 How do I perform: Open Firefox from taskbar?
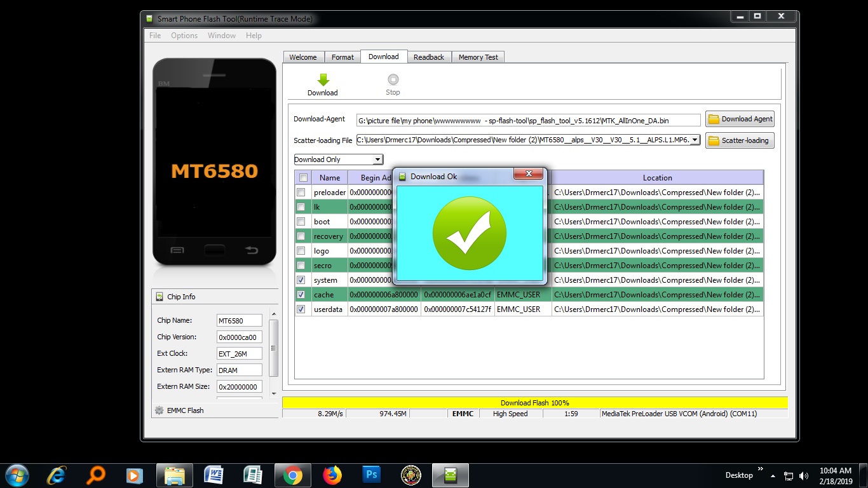[332, 475]
